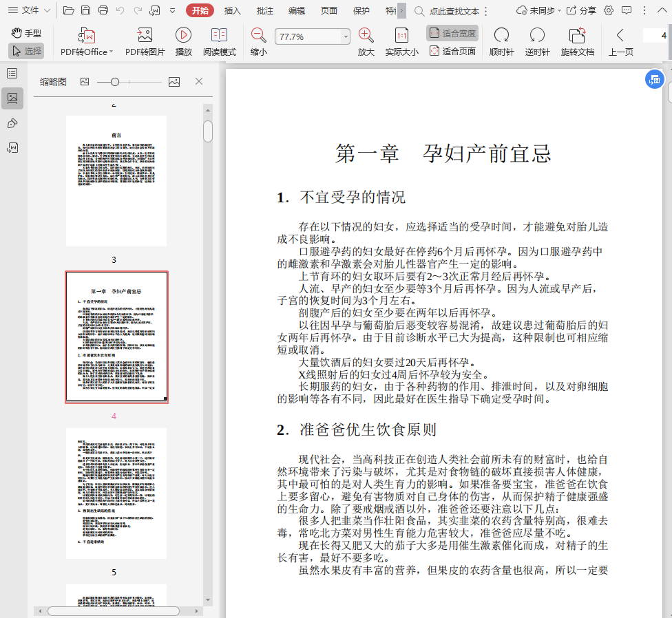Go to 上一页 previous page
Screen dimensions: 672x618
click(x=620, y=41)
